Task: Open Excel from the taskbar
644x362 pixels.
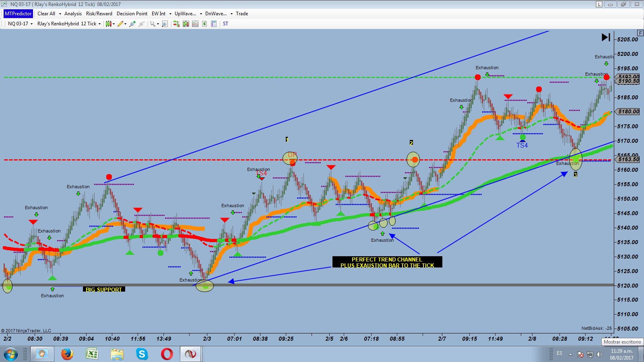Action: pyautogui.click(x=92, y=354)
